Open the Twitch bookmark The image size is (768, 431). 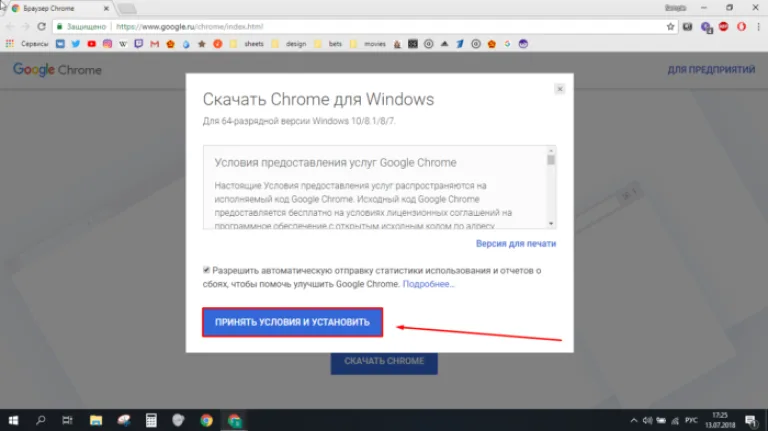[x=139, y=44]
